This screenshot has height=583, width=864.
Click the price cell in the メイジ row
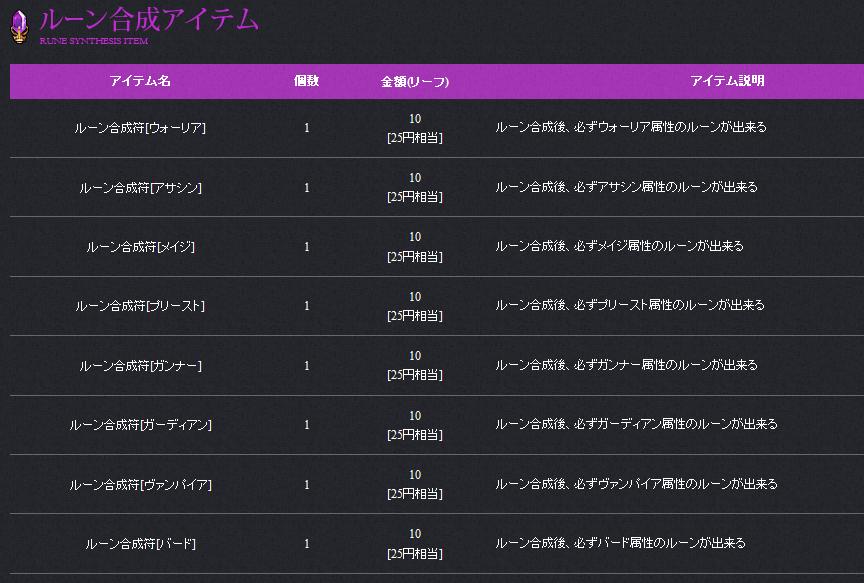(x=415, y=247)
